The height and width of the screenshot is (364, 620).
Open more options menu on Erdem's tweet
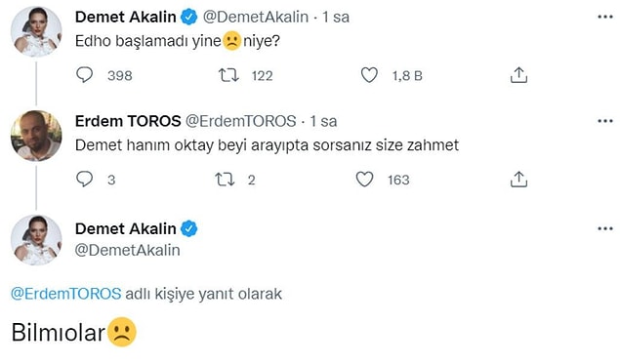pyautogui.click(x=605, y=121)
